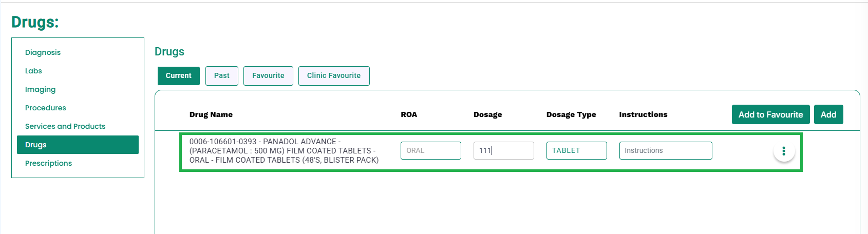Go to Labs section in sidebar
The width and height of the screenshot is (868, 234).
(33, 71)
